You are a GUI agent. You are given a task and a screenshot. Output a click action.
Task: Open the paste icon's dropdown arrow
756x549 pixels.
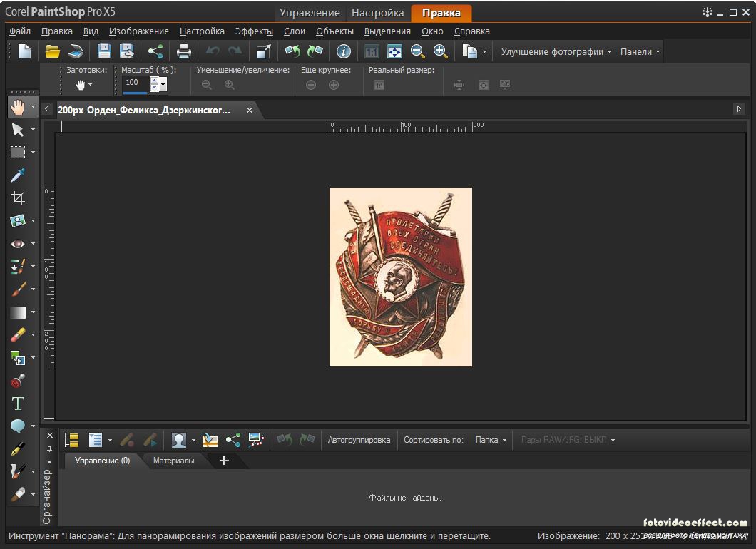[484, 51]
